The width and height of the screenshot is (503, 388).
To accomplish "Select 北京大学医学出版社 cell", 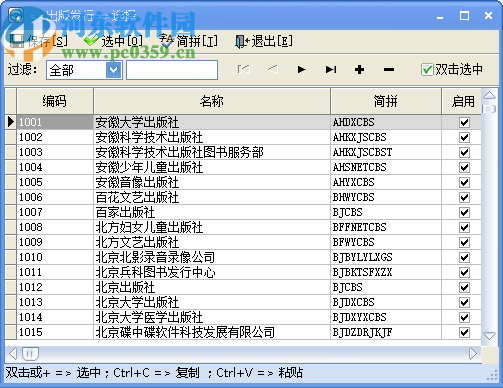I will [212, 317].
